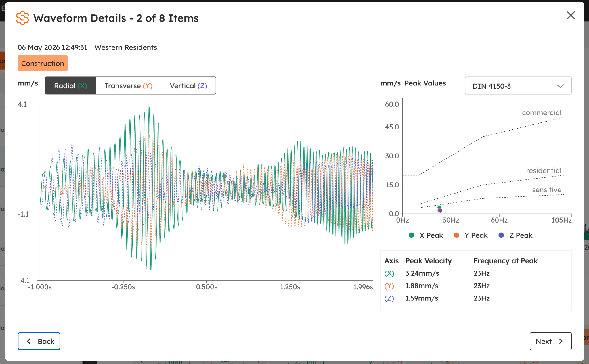The height and width of the screenshot is (364, 589).
Task: Click the orange app logo icon
Action: point(22,18)
